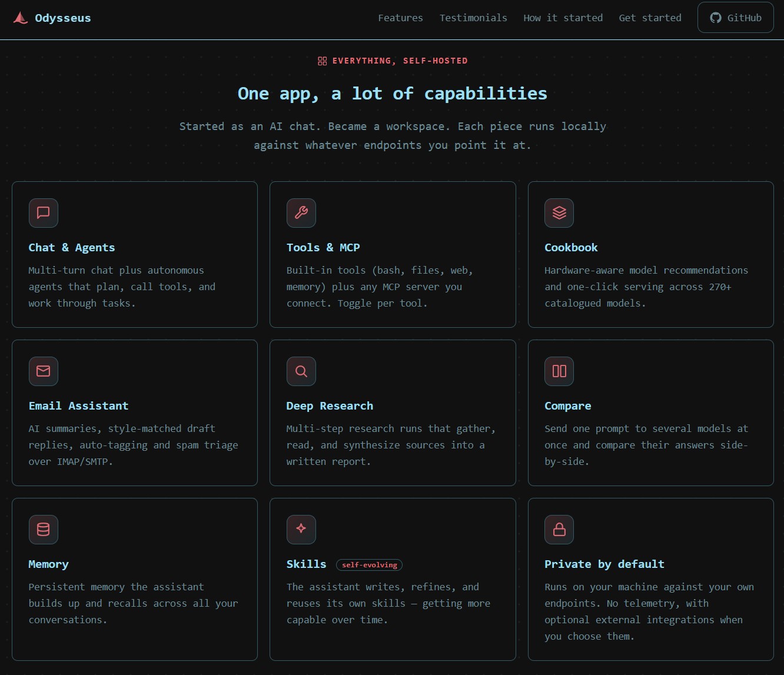Click the Odysseus sail logo icon
The width and height of the screenshot is (784, 675).
[x=21, y=18]
